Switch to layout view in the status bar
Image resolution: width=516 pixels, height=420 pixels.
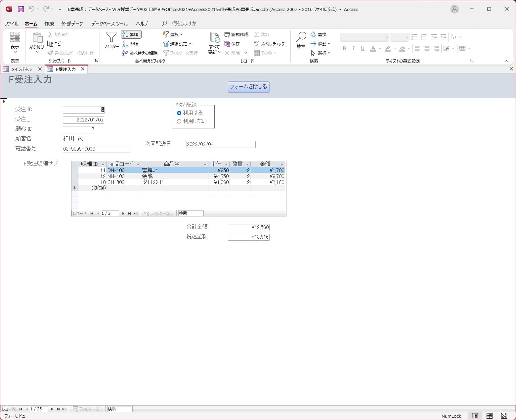(x=489, y=416)
